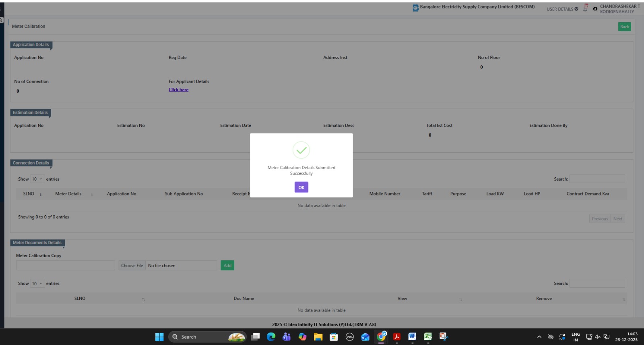Click the Sub Application No column header

(x=184, y=194)
